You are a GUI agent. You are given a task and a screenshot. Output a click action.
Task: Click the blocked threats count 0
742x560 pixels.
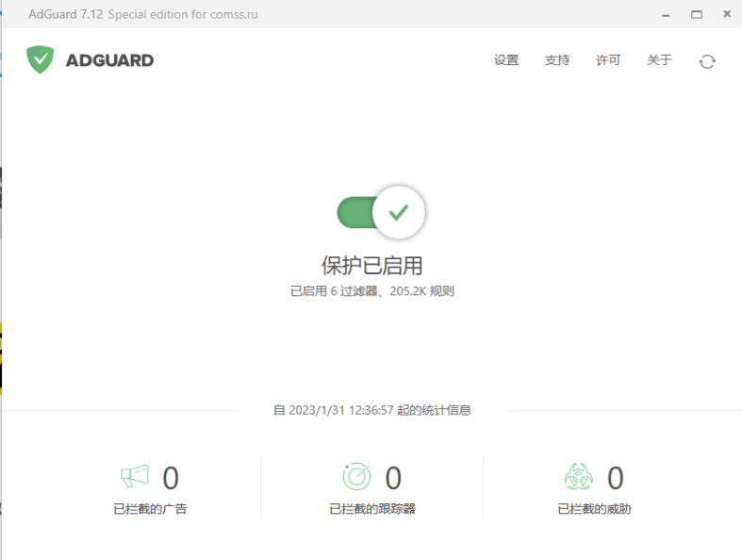(615, 478)
